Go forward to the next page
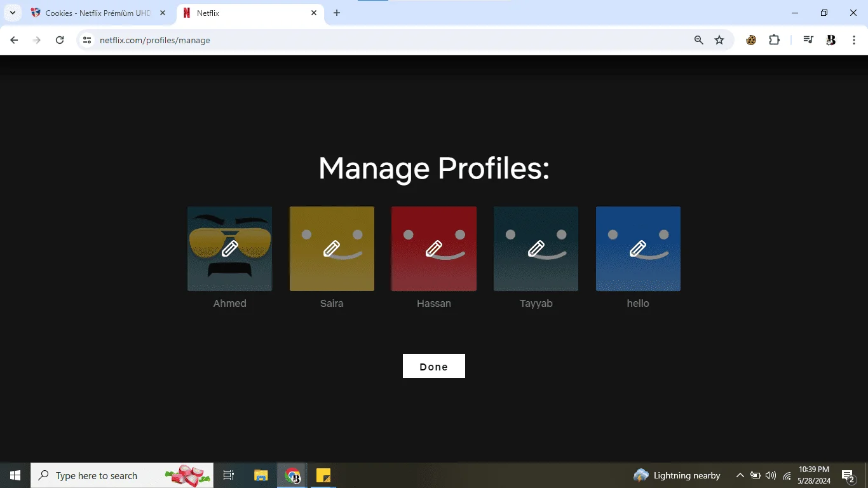 coord(37,40)
